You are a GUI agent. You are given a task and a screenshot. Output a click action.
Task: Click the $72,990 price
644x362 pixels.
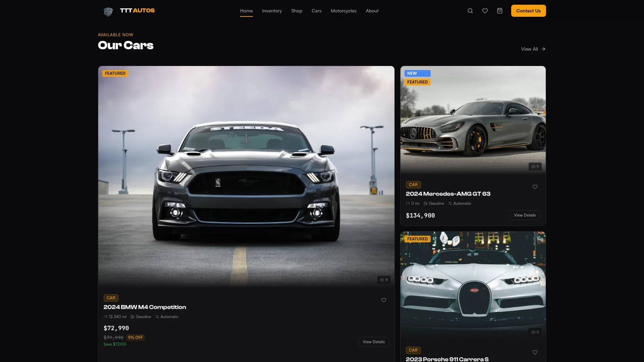click(x=116, y=328)
